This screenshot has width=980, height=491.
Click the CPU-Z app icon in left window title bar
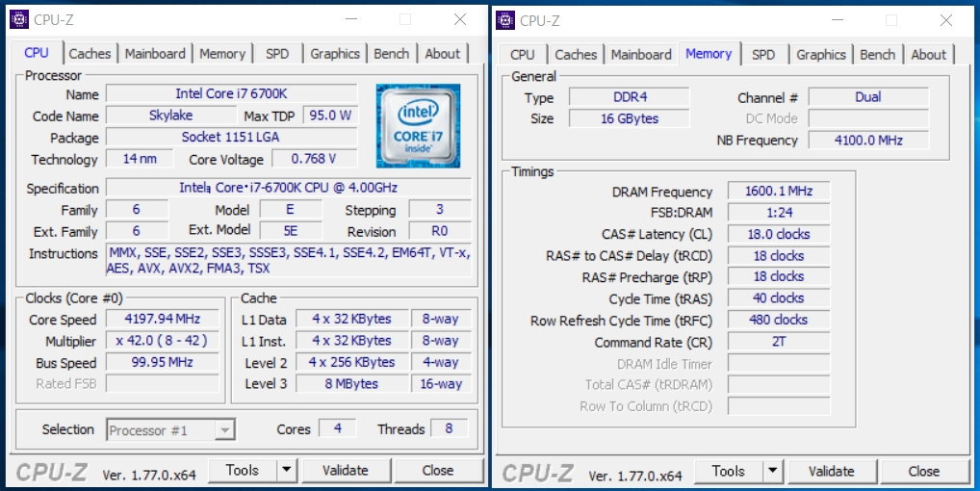19,19
